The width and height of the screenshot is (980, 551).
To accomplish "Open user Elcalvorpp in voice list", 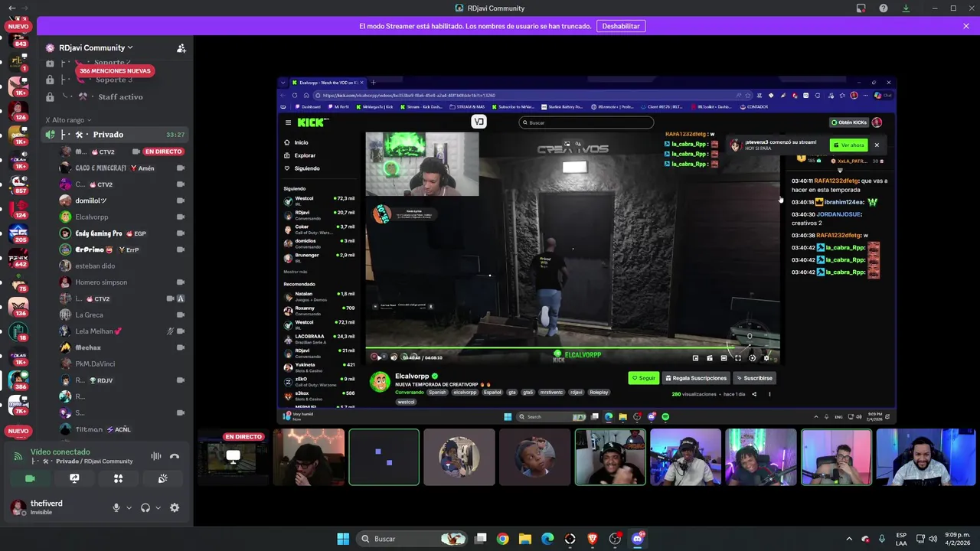I will [x=122, y=217].
